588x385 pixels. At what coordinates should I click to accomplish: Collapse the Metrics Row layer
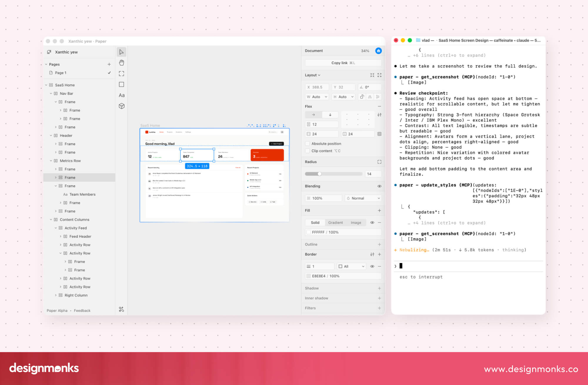tap(51, 161)
